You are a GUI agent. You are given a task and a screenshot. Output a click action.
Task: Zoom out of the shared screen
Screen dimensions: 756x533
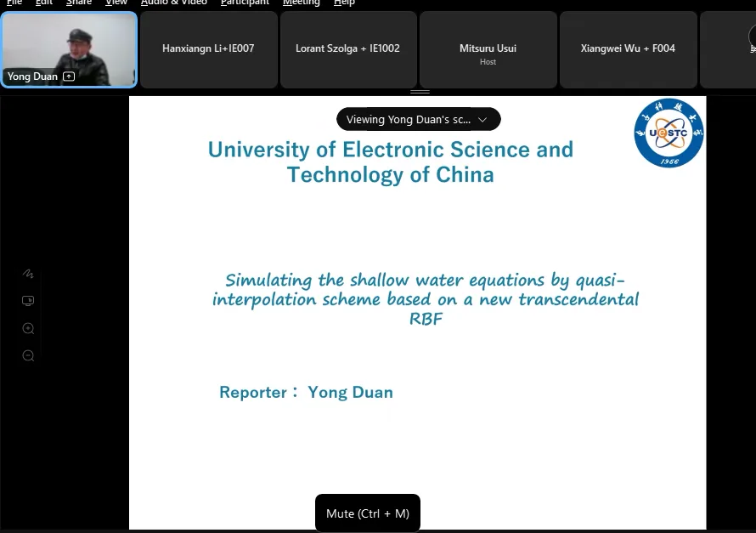coord(28,356)
